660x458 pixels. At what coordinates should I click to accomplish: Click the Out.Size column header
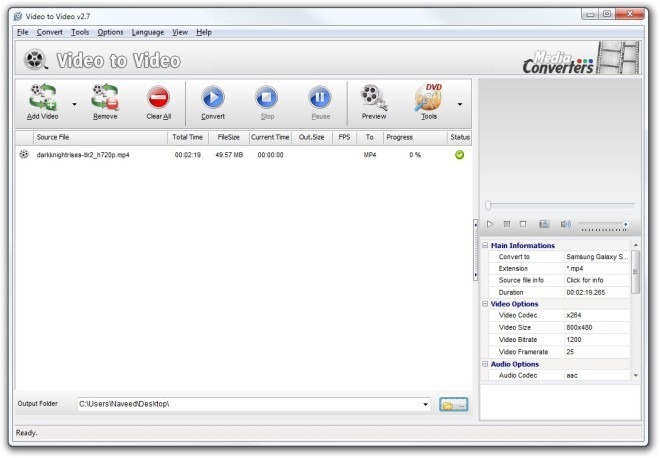(x=311, y=137)
